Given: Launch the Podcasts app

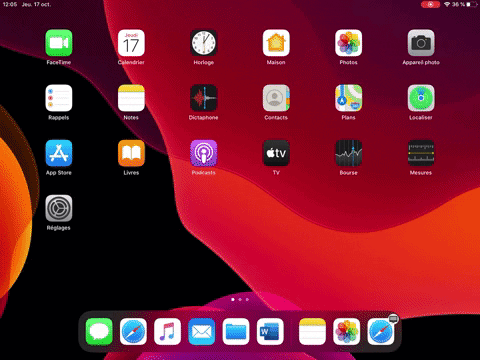Looking at the screenshot, I should (203, 153).
